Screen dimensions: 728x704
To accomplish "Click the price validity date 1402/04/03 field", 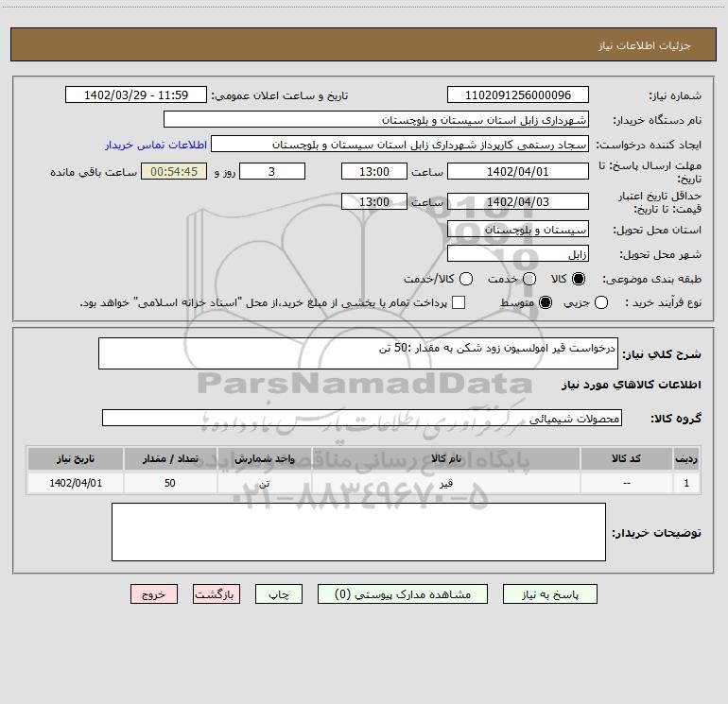I will 518,201.
